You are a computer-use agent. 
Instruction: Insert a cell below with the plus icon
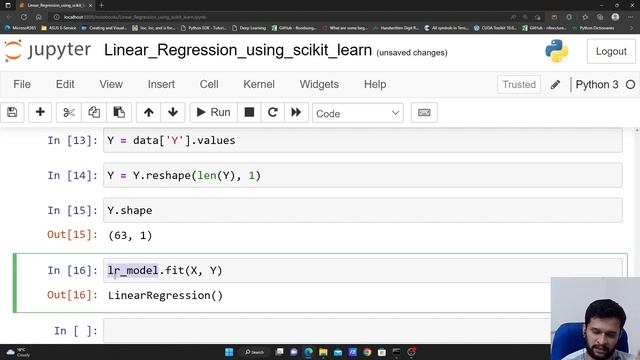[40, 112]
